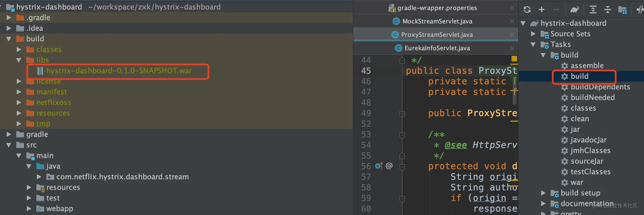Viewport: 644px width, 215px height.
Task: Toggle the fold marker at line 59
Action: [x=402, y=199]
